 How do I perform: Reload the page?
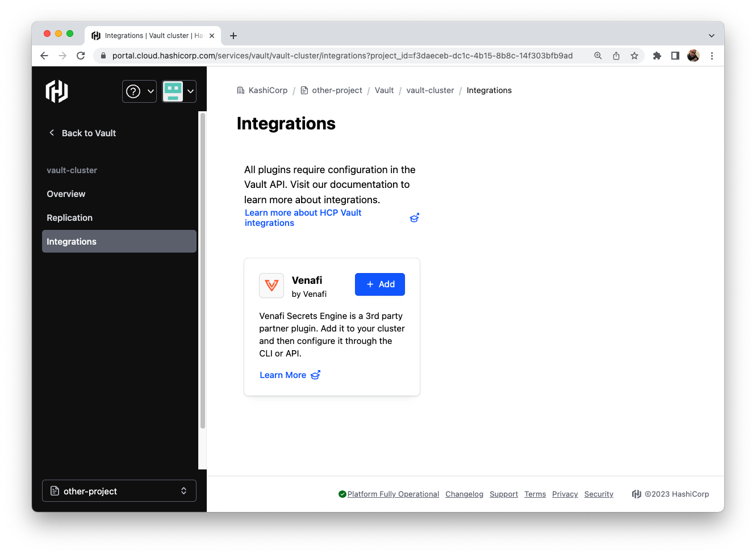[81, 56]
